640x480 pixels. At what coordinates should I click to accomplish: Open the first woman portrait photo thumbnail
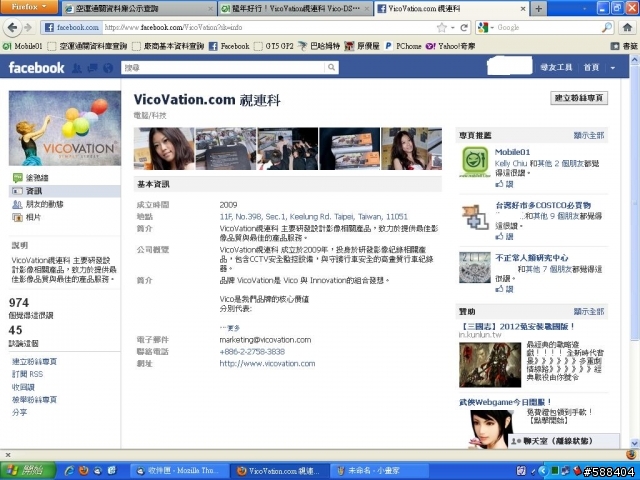pyautogui.click(x=164, y=149)
